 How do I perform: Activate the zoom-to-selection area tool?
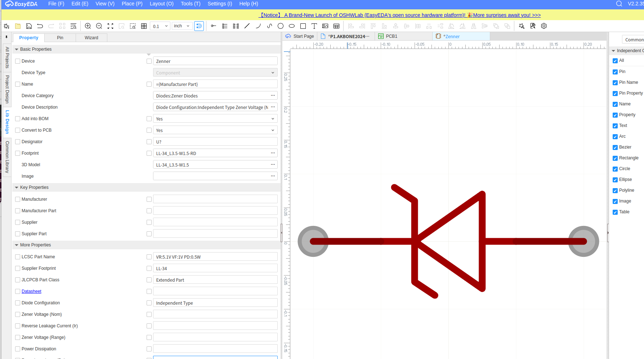133,26
